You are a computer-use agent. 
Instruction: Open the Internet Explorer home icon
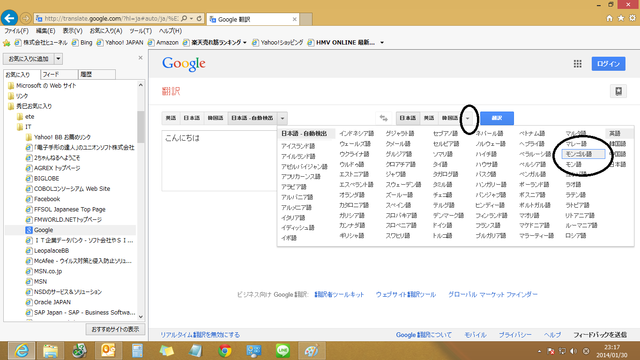point(609,18)
